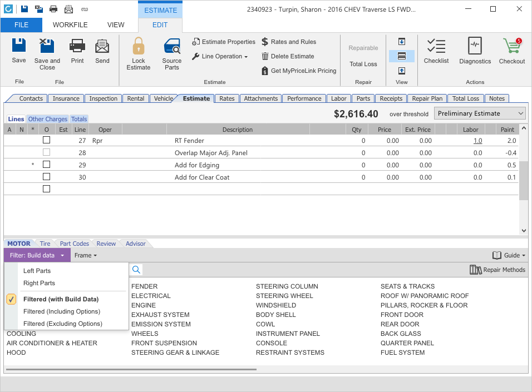
Task: Open the Preliminary Estimate dropdown
Action: tap(480, 113)
